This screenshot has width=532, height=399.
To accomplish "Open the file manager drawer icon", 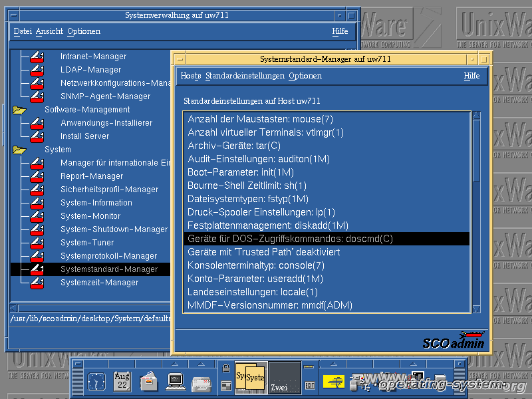I will coord(148,381).
